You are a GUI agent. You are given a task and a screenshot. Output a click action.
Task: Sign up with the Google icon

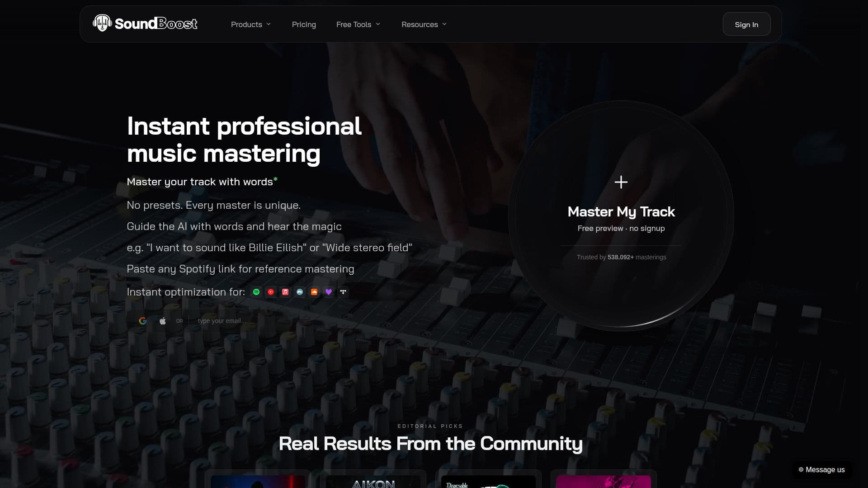(x=143, y=321)
